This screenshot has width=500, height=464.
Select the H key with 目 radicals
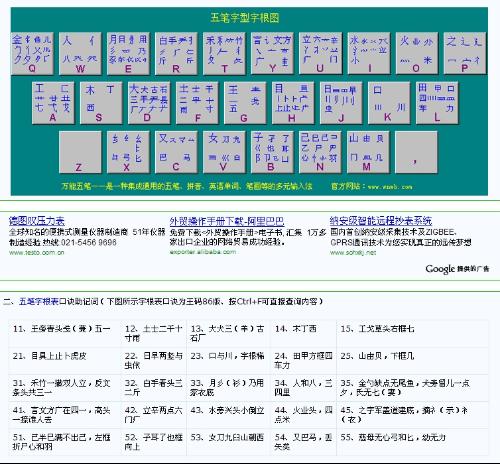pos(293,103)
